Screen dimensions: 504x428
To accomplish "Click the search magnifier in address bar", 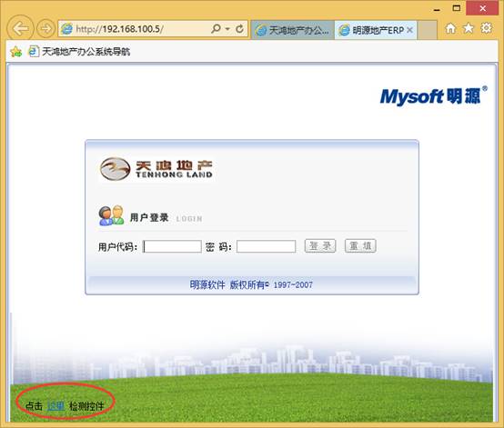I will pyautogui.click(x=216, y=29).
